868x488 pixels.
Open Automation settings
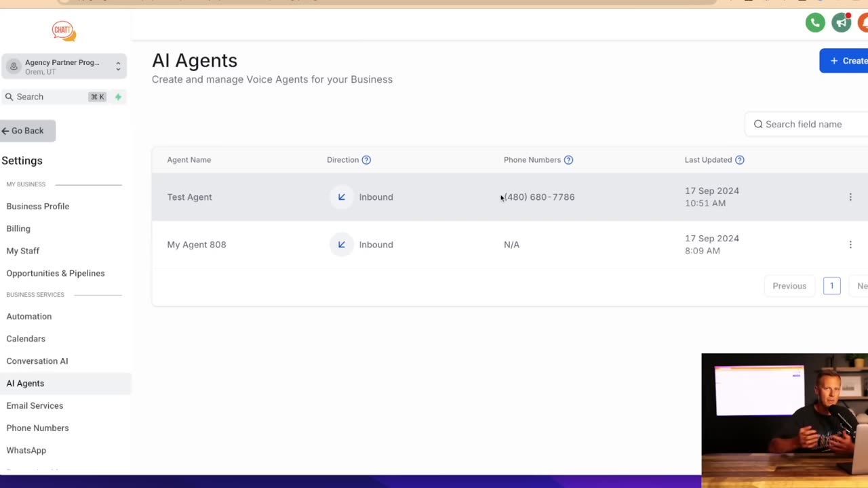click(29, 317)
